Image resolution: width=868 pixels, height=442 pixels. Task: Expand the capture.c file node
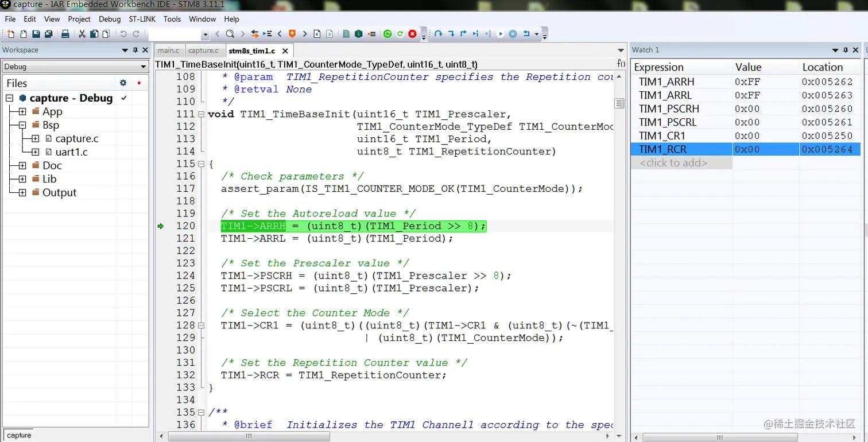35,138
